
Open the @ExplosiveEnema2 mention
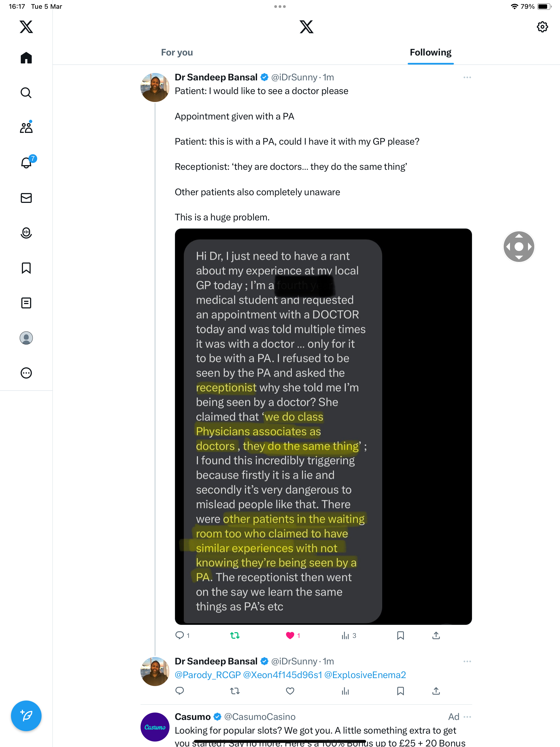tap(365, 675)
